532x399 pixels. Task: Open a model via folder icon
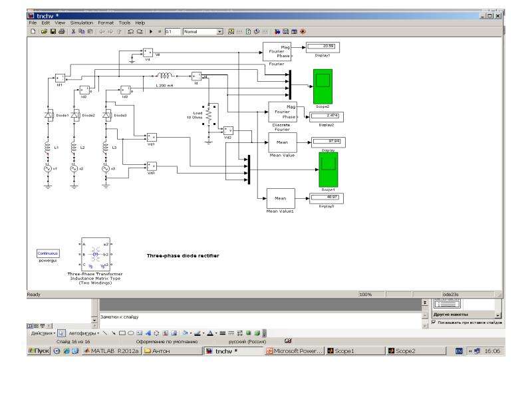point(44,31)
